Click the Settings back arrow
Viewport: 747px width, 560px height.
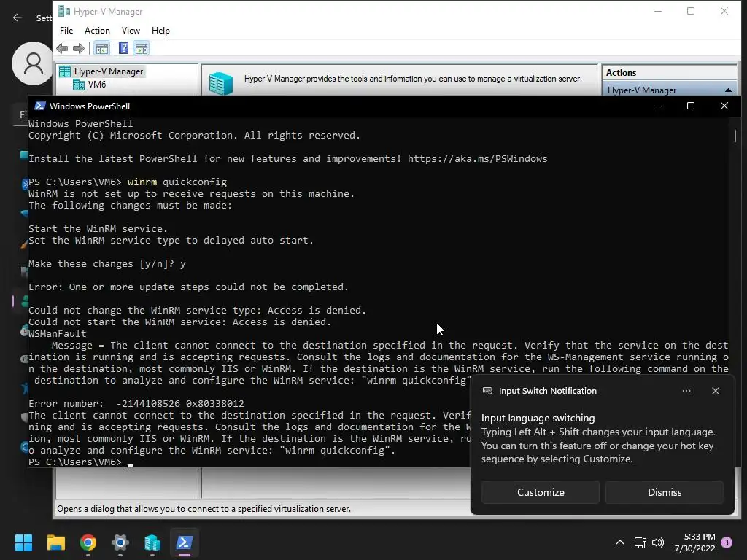(18, 17)
